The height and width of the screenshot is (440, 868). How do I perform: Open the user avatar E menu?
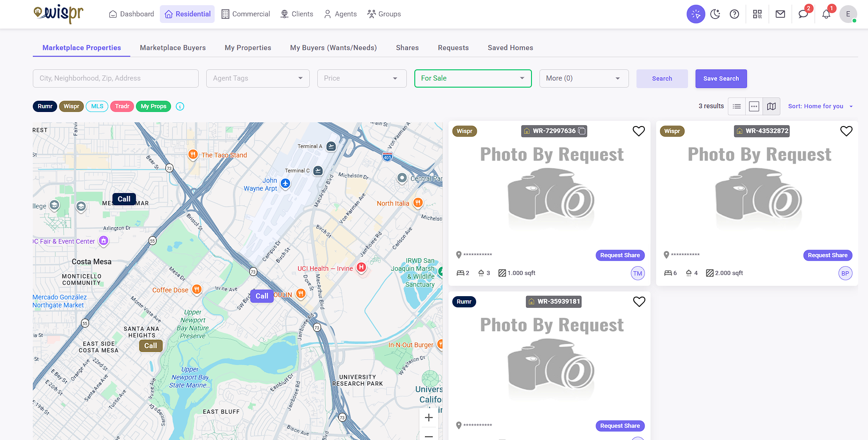[848, 14]
